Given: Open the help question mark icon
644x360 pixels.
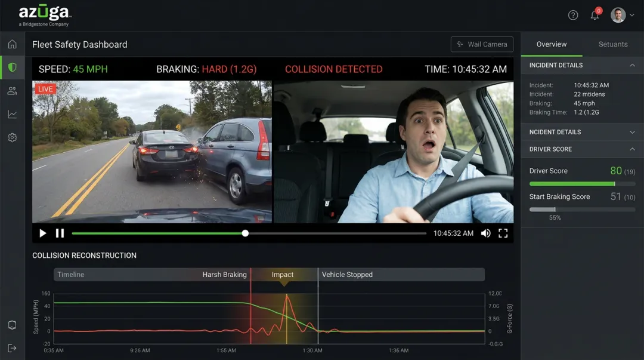Looking at the screenshot, I should (x=573, y=15).
